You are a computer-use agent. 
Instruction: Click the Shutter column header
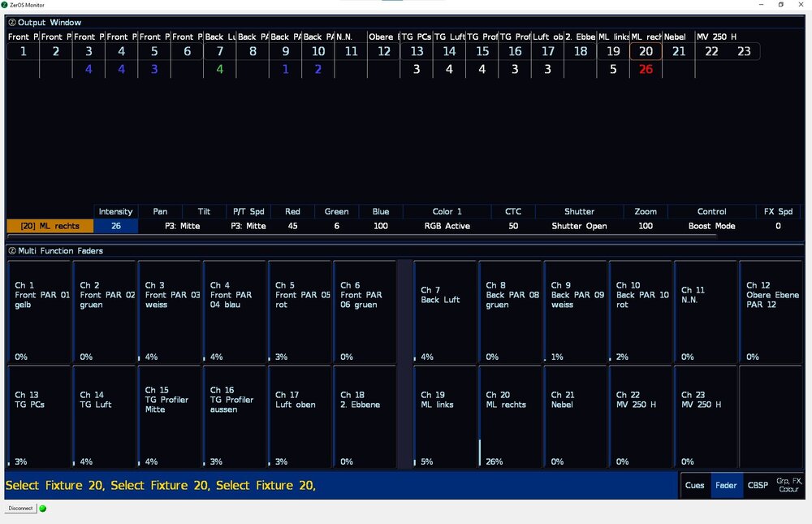click(579, 211)
